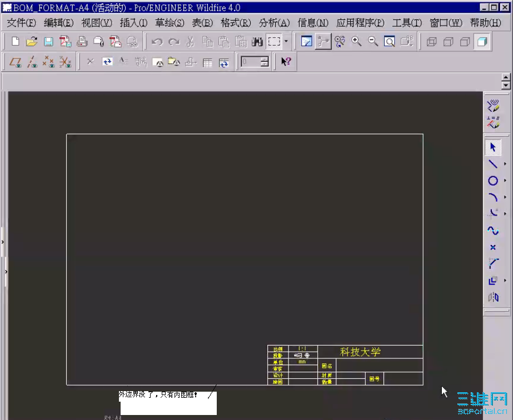
Task: Open an existing file
Action: click(32, 42)
